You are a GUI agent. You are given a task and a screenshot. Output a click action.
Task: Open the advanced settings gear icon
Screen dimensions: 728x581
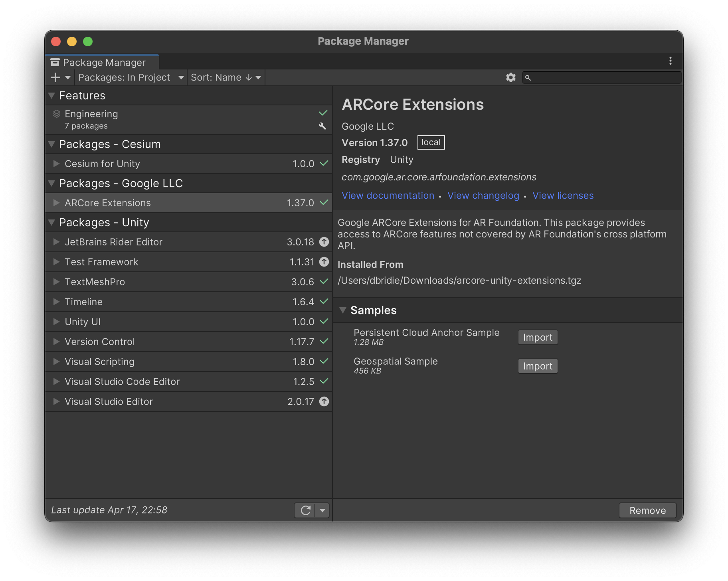[510, 77]
